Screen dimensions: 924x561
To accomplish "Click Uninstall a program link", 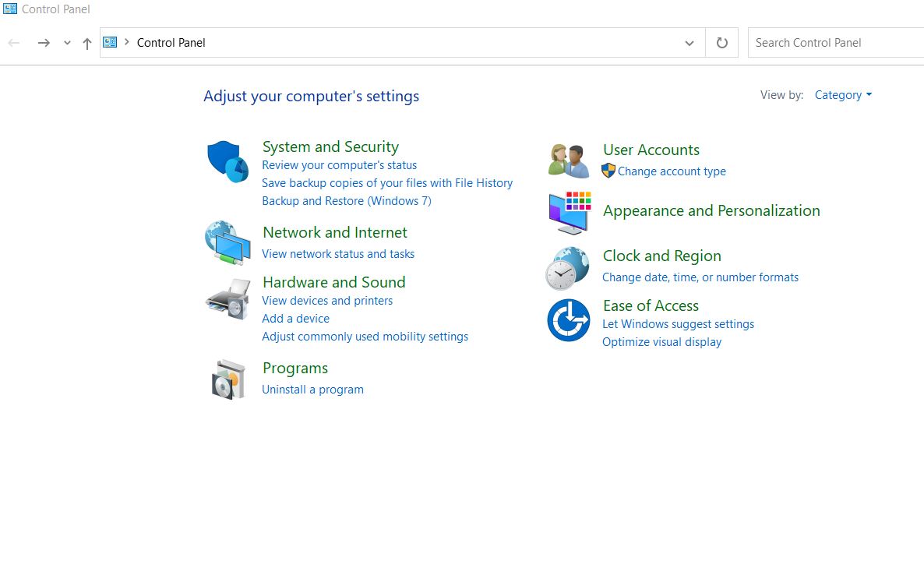I will pos(313,390).
